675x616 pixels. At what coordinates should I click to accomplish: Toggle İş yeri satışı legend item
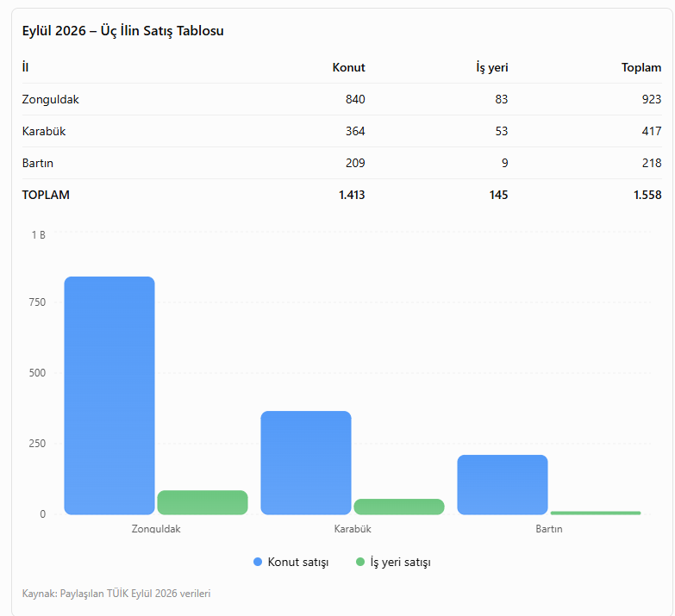(393, 562)
